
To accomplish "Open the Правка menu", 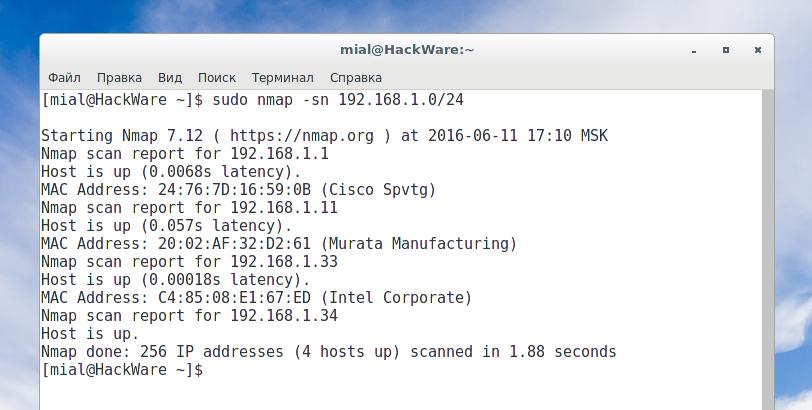I will click(119, 77).
